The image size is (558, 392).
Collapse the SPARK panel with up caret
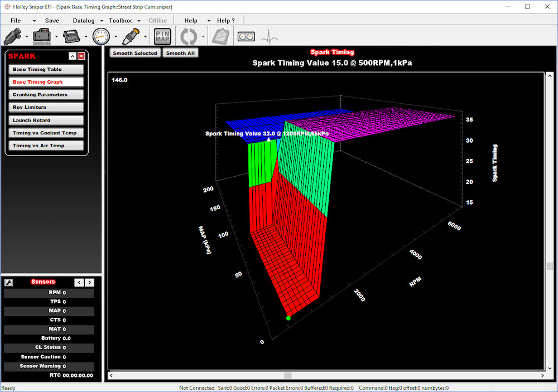[73, 56]
